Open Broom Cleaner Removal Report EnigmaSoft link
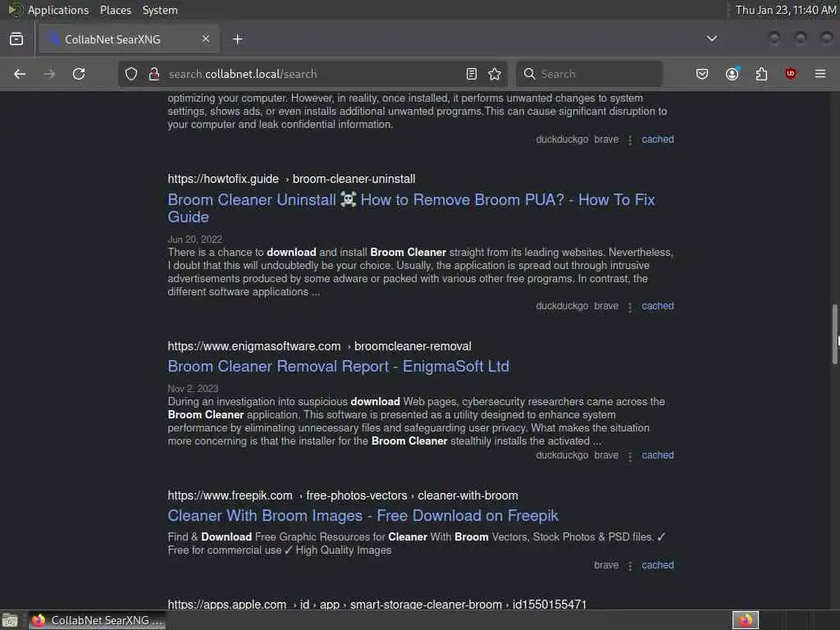 coord(338,367)
